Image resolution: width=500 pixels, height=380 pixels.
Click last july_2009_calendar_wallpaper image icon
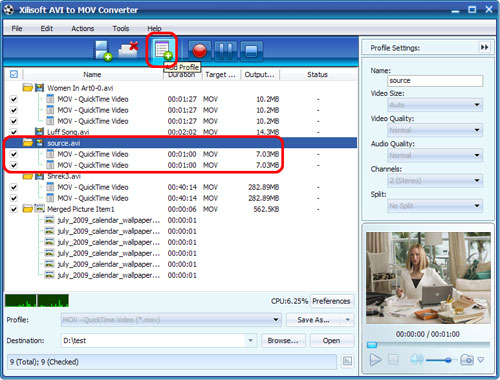49,275
